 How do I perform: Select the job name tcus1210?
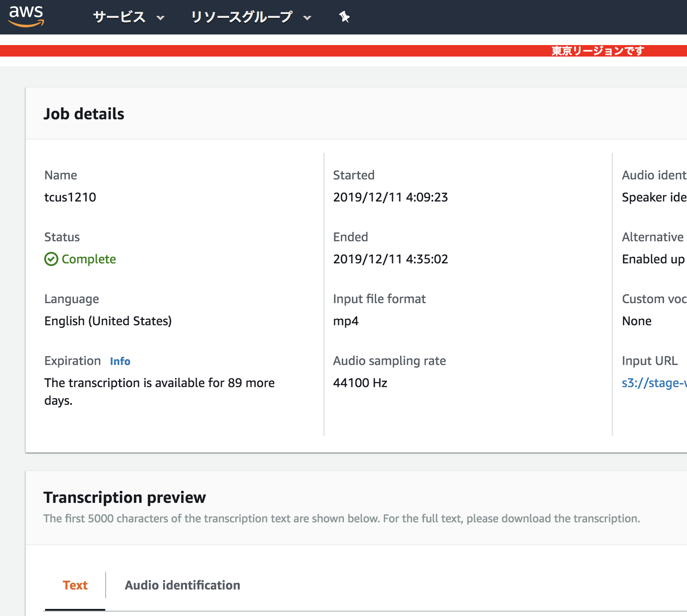[x=70, y=197]
